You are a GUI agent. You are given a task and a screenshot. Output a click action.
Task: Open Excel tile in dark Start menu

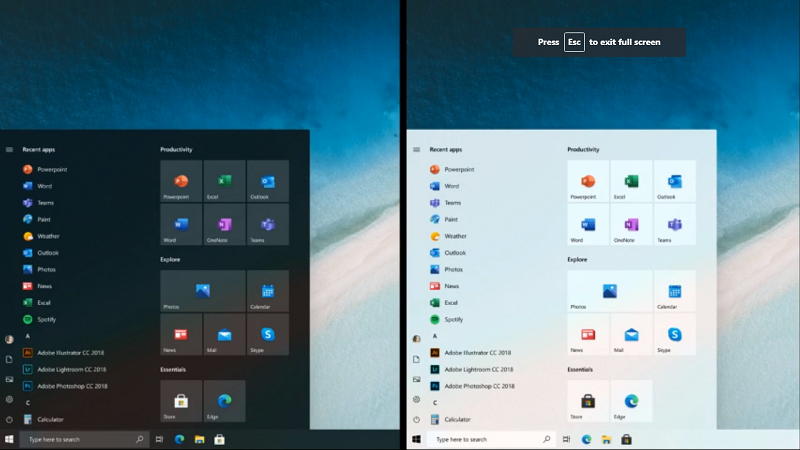click(x=224, y=181)
